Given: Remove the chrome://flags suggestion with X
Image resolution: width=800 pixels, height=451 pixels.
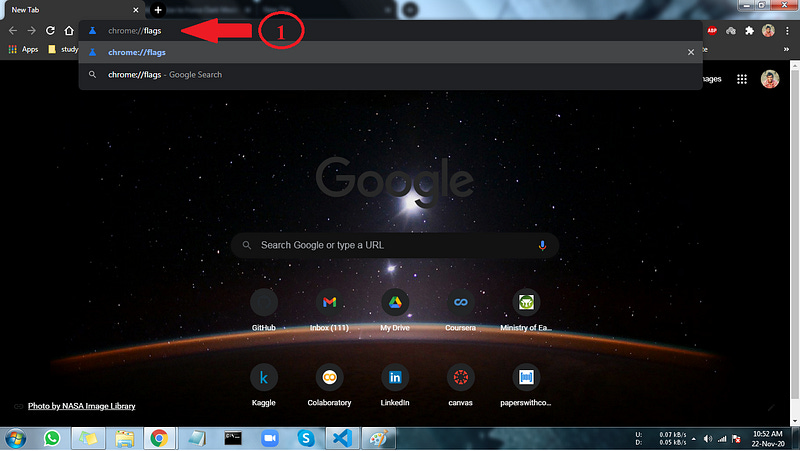Looking at the screenshot, I should 691,52.
